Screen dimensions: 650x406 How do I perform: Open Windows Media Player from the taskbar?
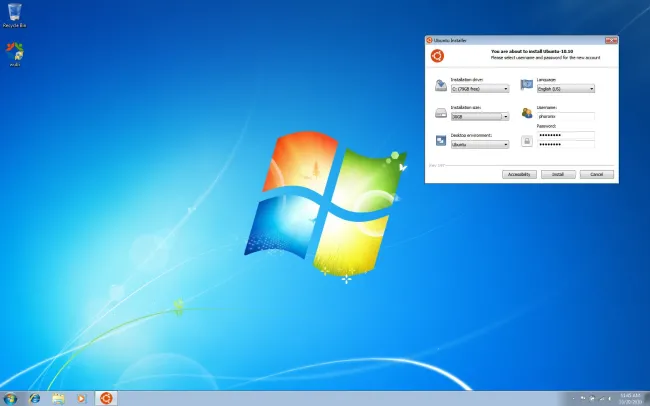[x=82, y=399]
